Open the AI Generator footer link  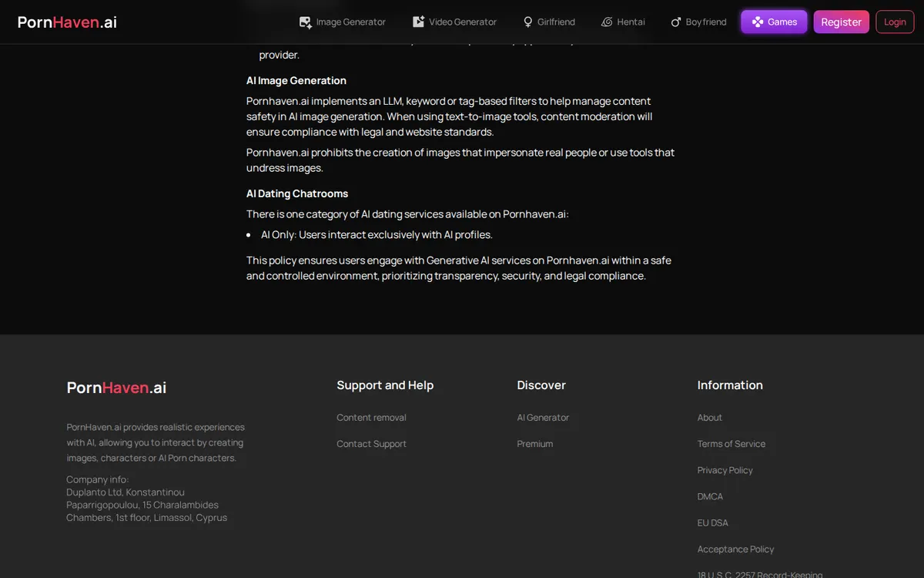coord(543,418)
